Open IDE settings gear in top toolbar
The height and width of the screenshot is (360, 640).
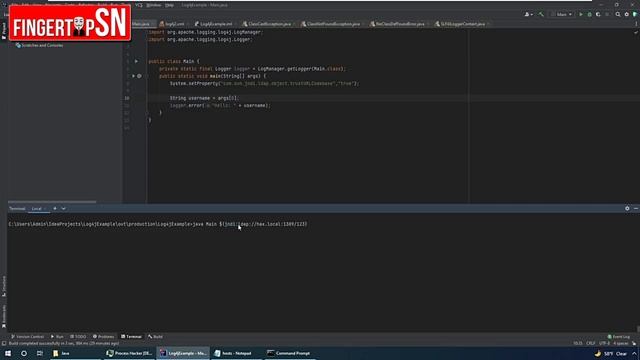coord(627,14)
